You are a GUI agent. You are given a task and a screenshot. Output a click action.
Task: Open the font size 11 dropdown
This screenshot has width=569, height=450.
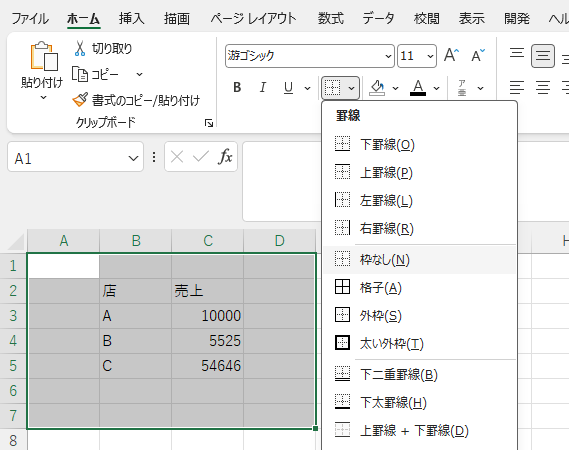point(430,56)
